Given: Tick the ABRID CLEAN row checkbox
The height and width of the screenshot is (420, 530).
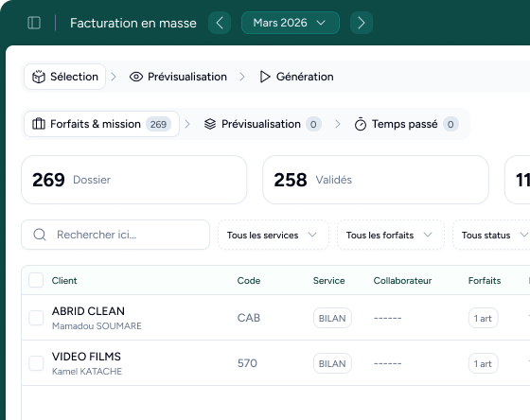Looking at the screenshot, I should (36, 318).
